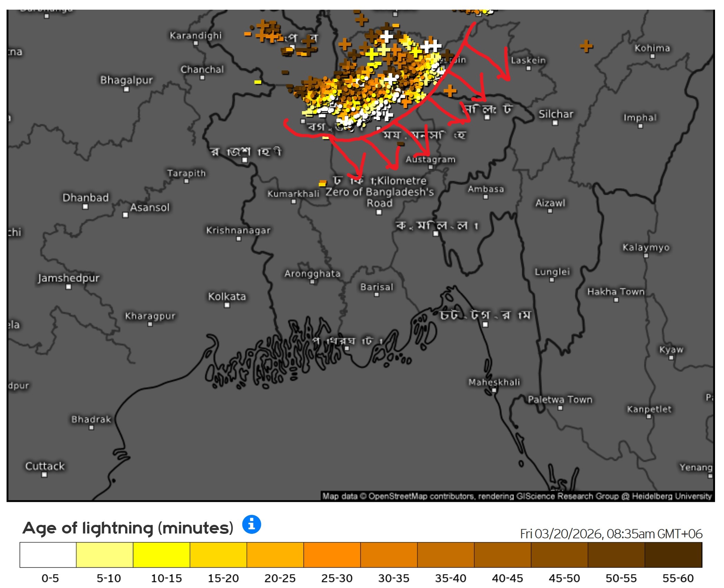
Task: Click the Imphal city marker
Action: [640, 126]
